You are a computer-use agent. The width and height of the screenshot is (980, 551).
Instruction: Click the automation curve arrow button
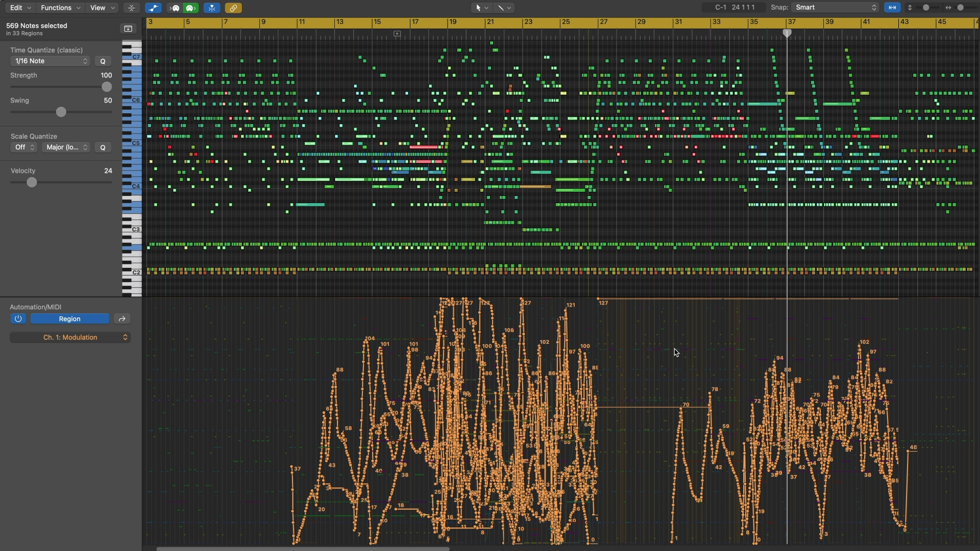(122, 319)
